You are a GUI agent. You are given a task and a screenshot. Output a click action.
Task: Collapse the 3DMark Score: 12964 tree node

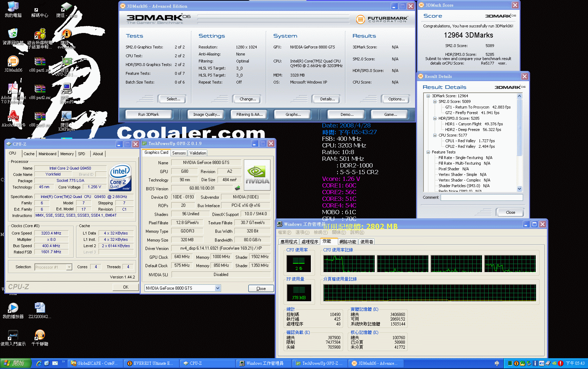point(428,96)
